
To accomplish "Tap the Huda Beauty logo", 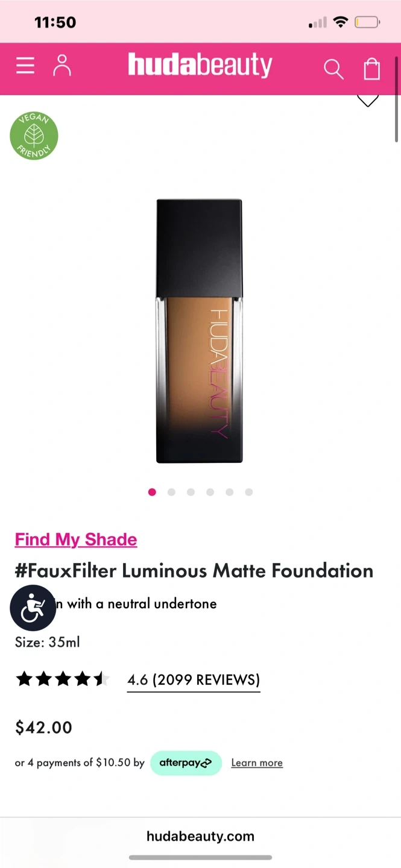I will coord(200,66).
